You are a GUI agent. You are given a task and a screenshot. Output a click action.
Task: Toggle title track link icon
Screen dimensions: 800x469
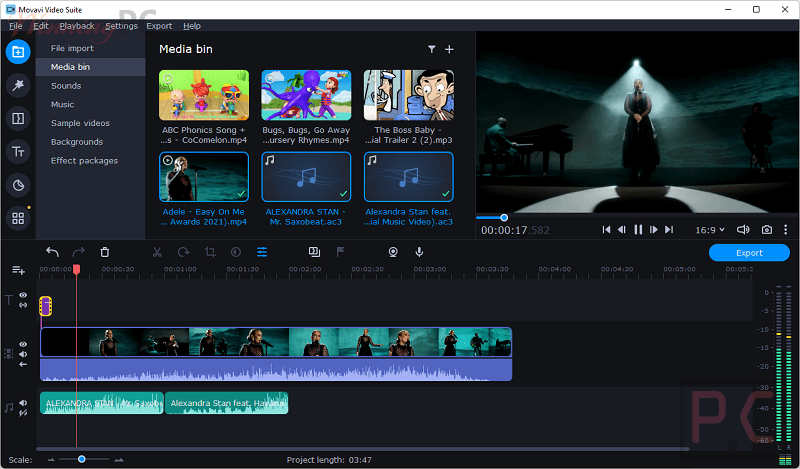23,305
